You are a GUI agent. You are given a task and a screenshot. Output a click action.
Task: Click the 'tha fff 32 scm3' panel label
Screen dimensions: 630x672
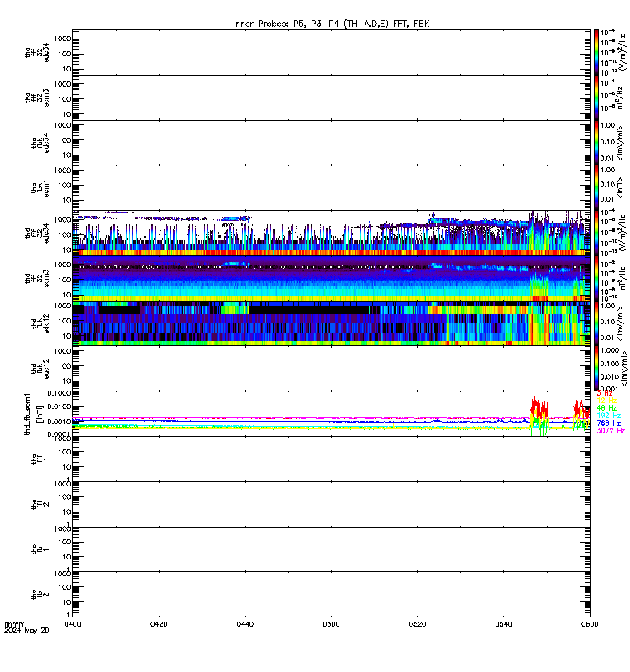(x=37, y=97)
